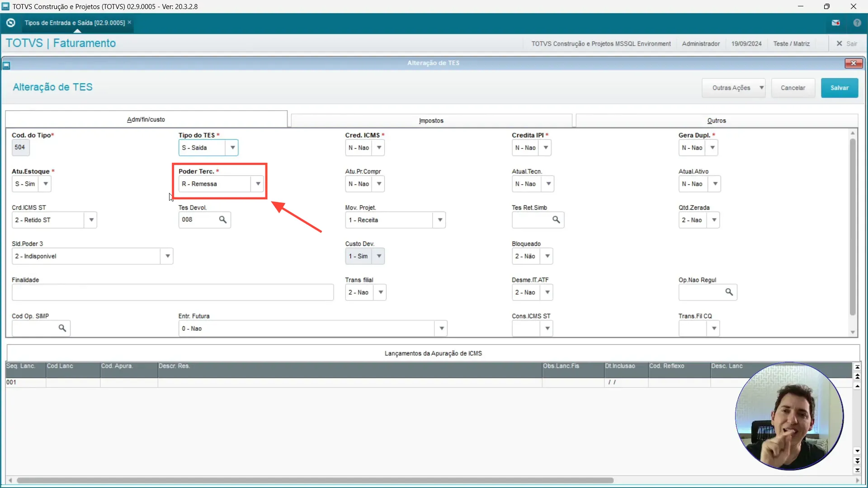
Task: Switch to the Outros tab
Action: pos(716,121)
